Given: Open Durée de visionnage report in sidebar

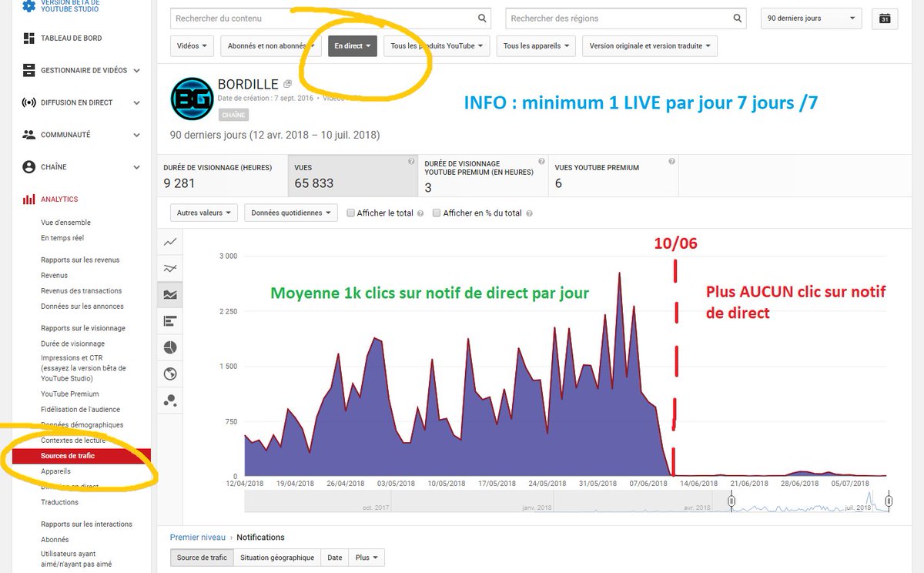Looking at the screenshot, I should coord(72,343).
